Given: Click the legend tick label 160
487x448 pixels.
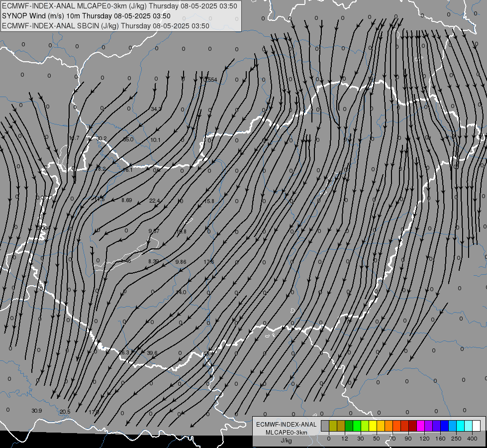Looking at the screenshot, I should pos(440,439).
